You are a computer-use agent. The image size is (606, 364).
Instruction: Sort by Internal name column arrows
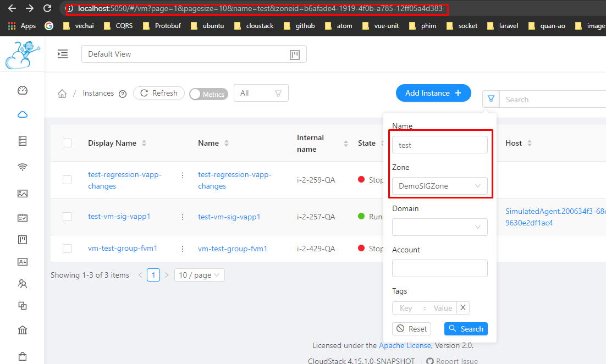[345, 144]
